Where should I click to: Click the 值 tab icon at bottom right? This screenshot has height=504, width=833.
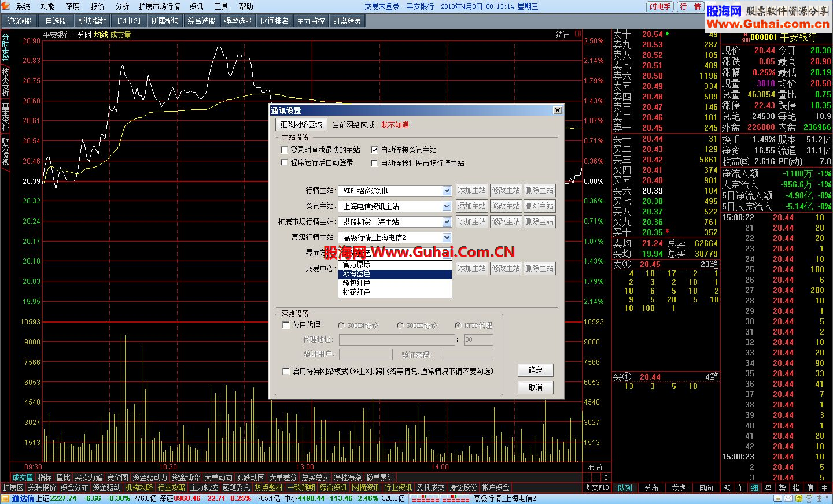810,488
